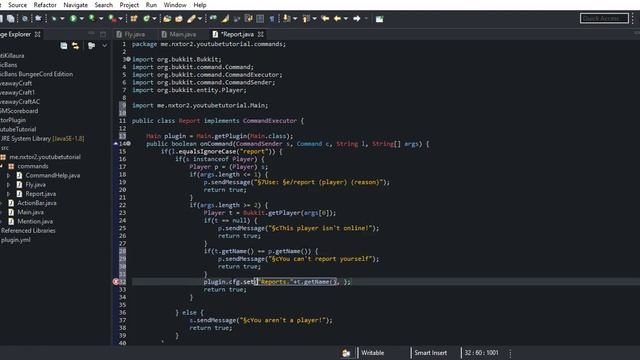Open the Project menu
640x360 pixels.
click(x=129, y=5)
